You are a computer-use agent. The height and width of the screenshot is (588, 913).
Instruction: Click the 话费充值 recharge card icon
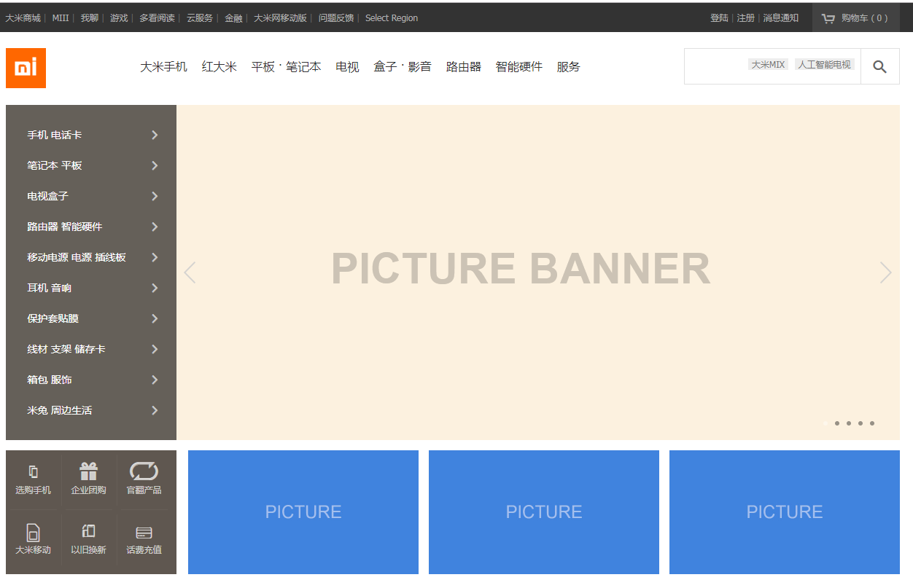point(144,533)
